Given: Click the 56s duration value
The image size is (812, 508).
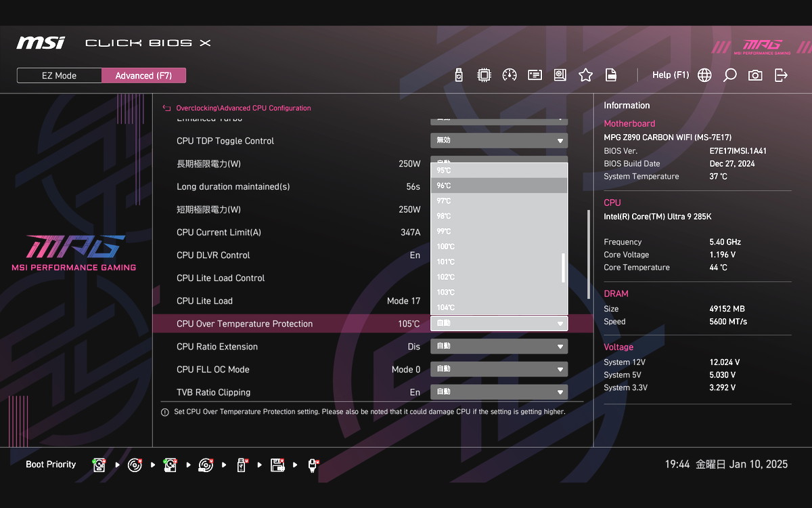Looking at the screenshot, I should click(x=413, y=187).
